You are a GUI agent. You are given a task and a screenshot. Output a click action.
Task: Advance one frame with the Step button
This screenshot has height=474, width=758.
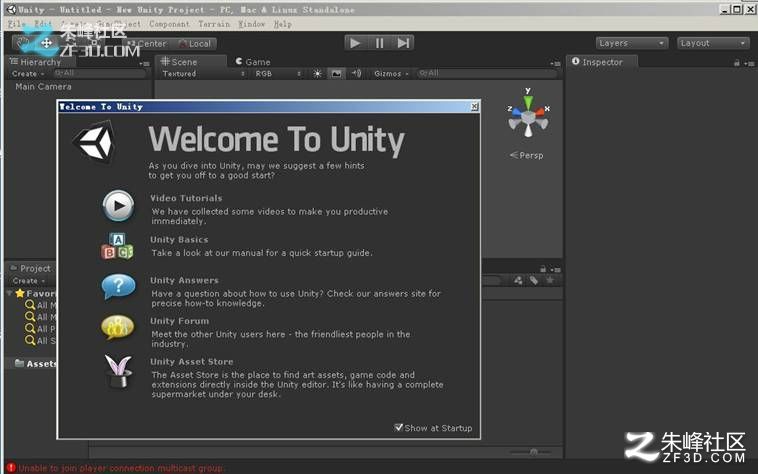[x=403, y=43]
